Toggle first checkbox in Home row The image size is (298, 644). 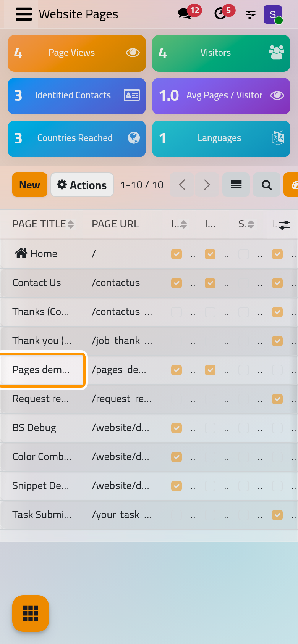pyautogui.click(x=177, y=254)
